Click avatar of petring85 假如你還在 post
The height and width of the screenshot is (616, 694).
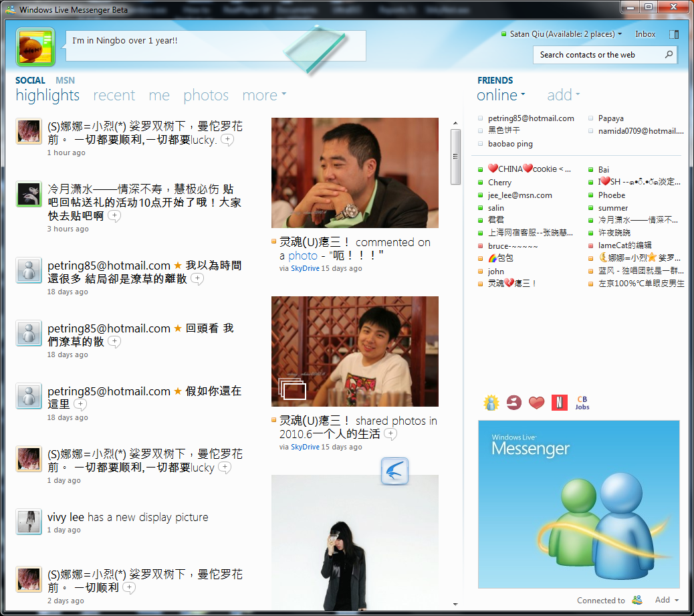point(29,396)
